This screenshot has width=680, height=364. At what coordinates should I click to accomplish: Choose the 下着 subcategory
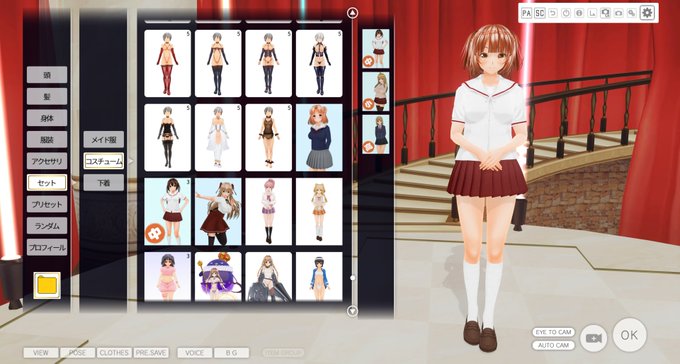(x=104, y=183)
